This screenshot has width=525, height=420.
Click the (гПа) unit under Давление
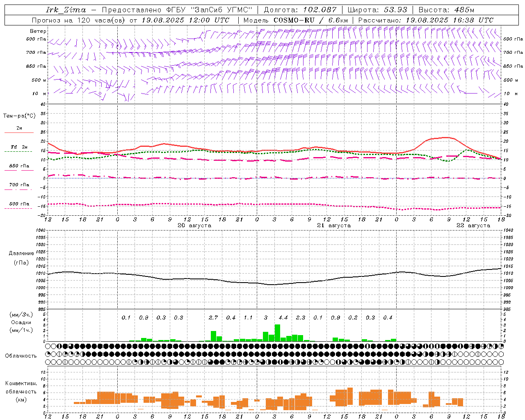[x=21, y=263]
